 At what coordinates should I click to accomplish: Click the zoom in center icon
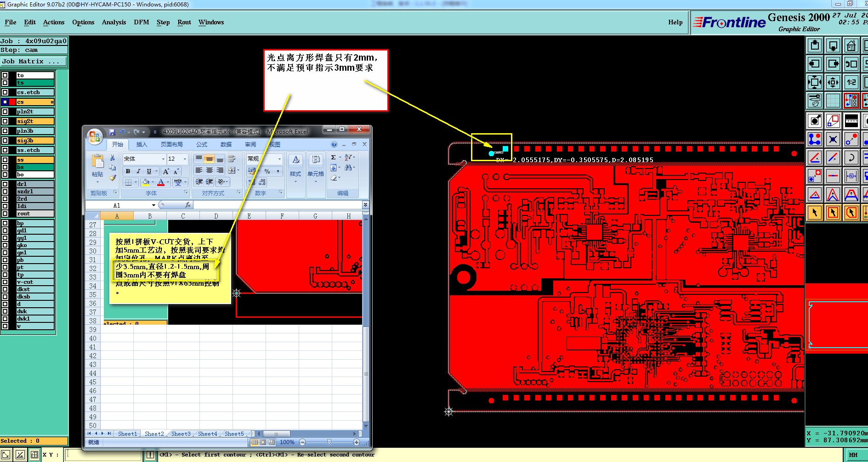point(833,82)
